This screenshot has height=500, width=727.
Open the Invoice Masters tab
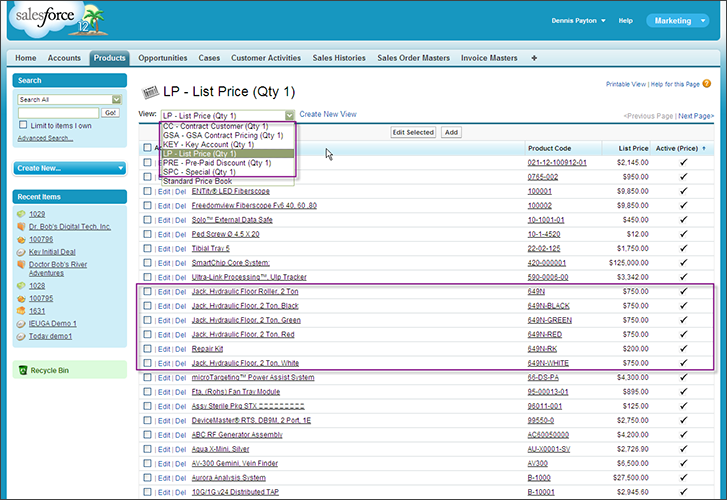point(489,58)
